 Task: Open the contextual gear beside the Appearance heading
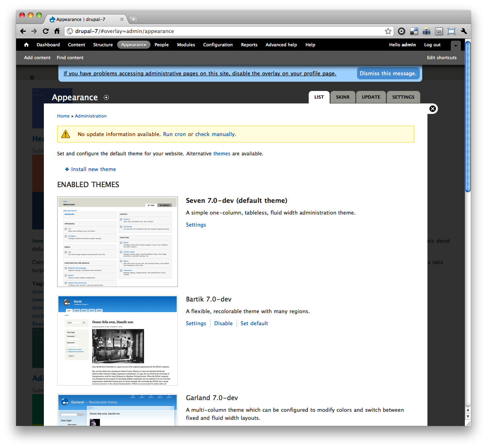click(x=106, y=97)
